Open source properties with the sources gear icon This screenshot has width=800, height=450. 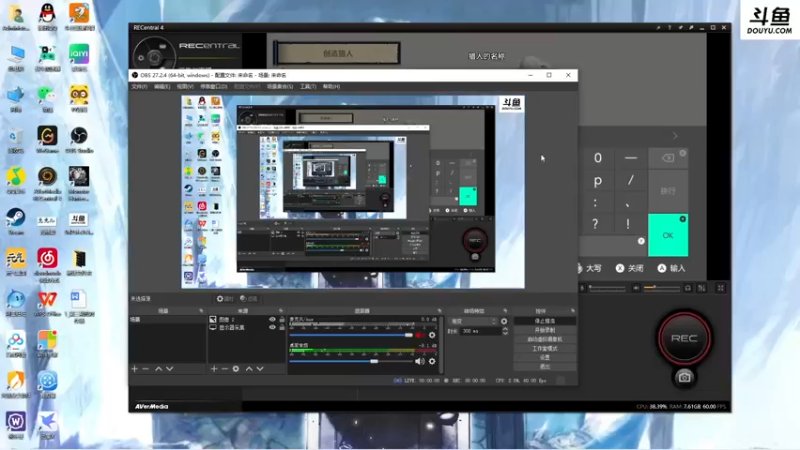click(x=236, y=368)
